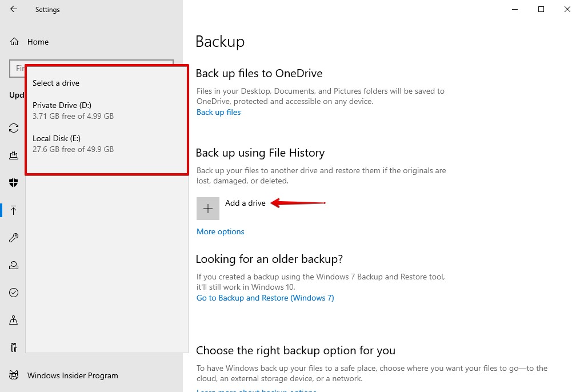580x392 pixels.
Task: Click the plus button to add a drive
Action: click(x=208, y=209)
